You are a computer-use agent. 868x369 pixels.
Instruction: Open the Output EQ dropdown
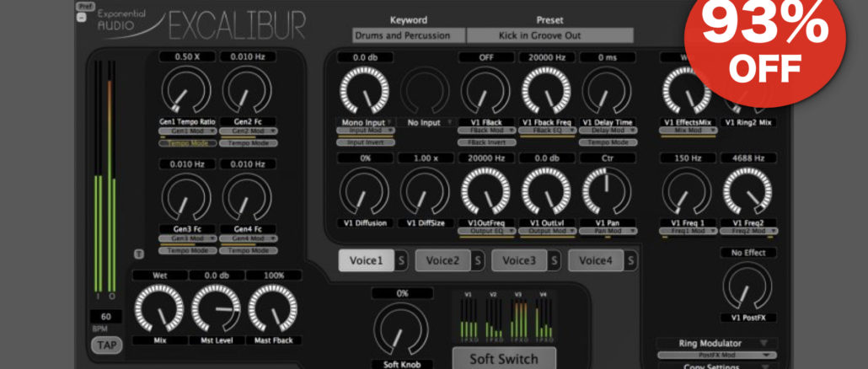tap(486, 231)
